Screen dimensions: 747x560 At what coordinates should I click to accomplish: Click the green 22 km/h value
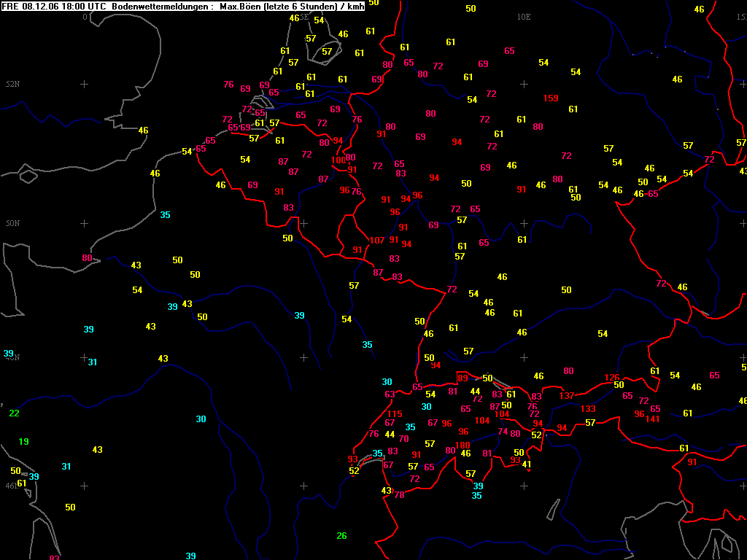coord(14,413)
